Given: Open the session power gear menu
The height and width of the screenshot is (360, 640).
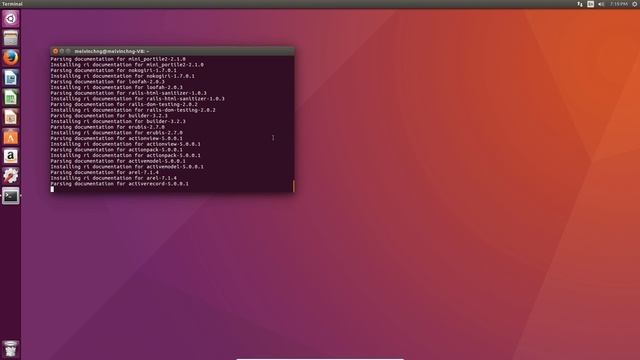Looking at the screenshot, I should 635,4.
